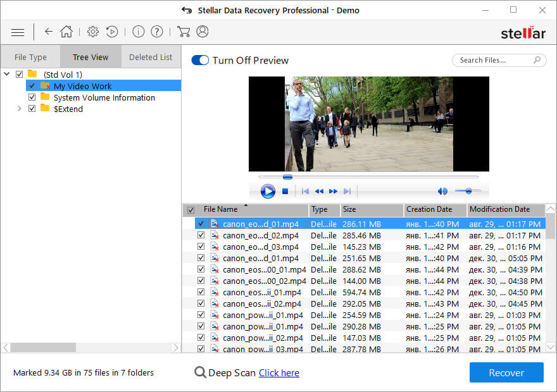Collapse the (Std Vol 1) tree node
The width and height of the screenshot is (557, 392).
click(x=7, y=74)
